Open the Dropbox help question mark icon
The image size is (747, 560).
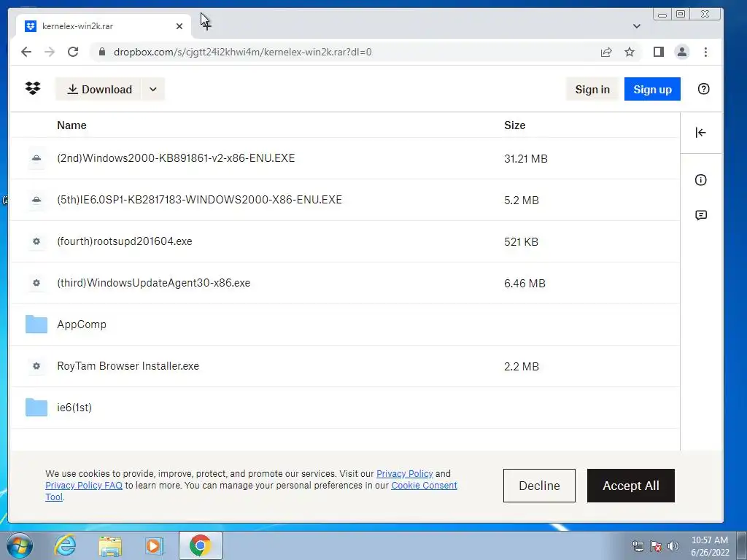point(704,89)
